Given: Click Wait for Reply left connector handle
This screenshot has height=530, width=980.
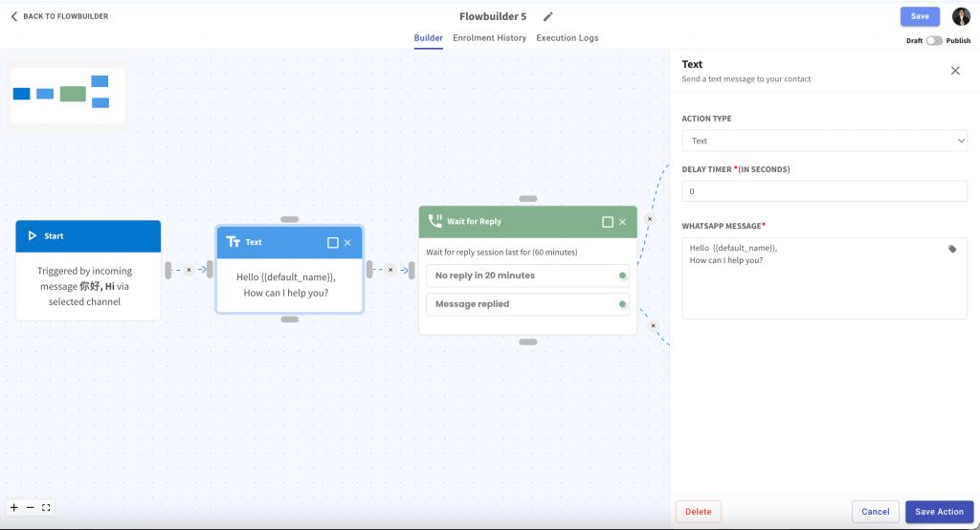Looking at the screenshot, I should 412,270.
